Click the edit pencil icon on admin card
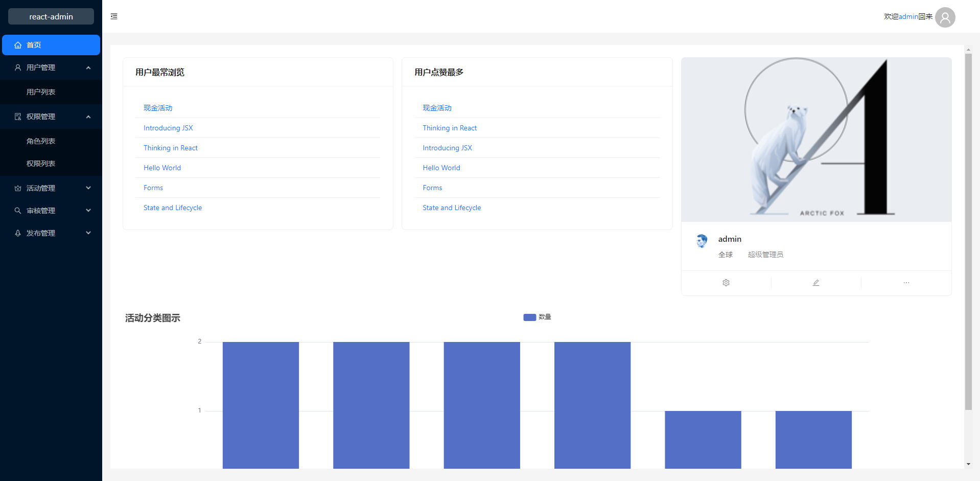 click(x=816, y=283)
